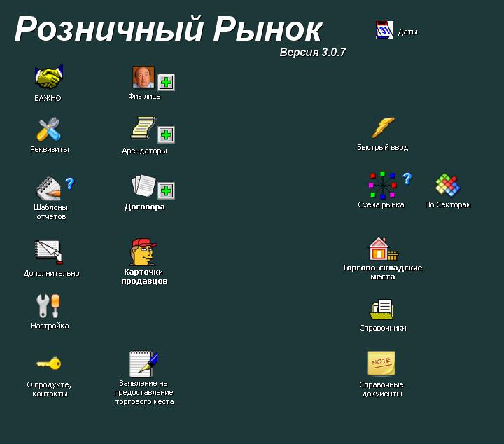Click the Даты label
The height and width of the screenshot is (444, 504).
407,32
